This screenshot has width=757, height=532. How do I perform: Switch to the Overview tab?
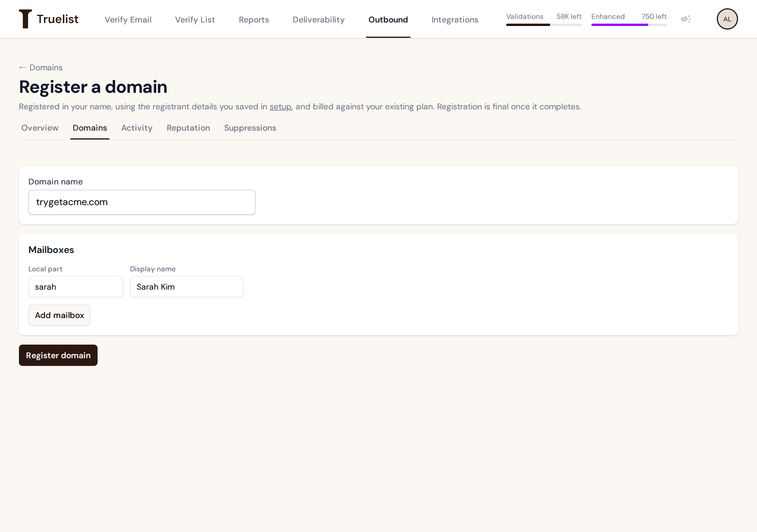pos(40,128)
